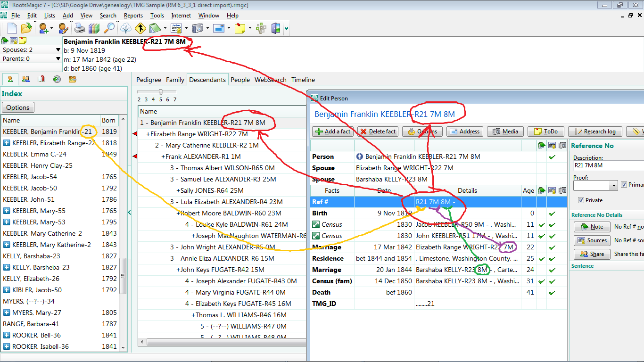
Task: Open the Spouses dropdown
Action: 58,49
